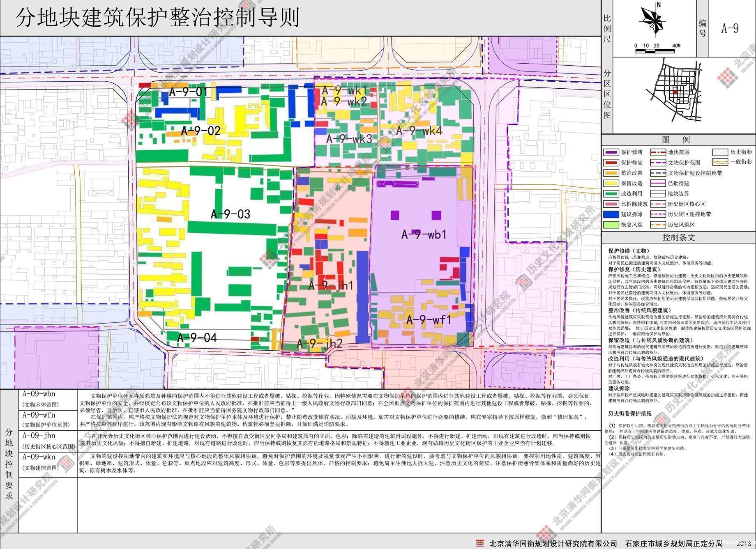Click the left purple square in A-9-wb1

[394, 215]
